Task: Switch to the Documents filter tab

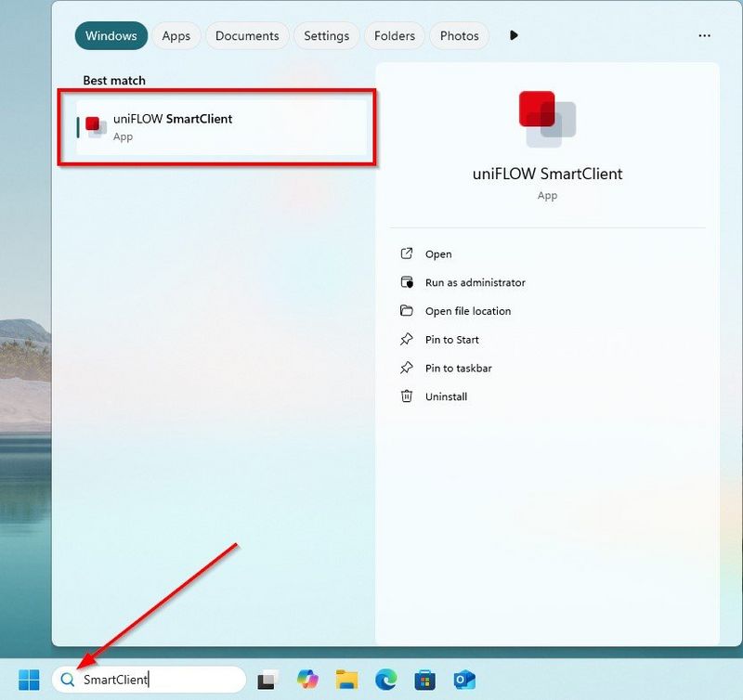Action: tap(247, 36)
